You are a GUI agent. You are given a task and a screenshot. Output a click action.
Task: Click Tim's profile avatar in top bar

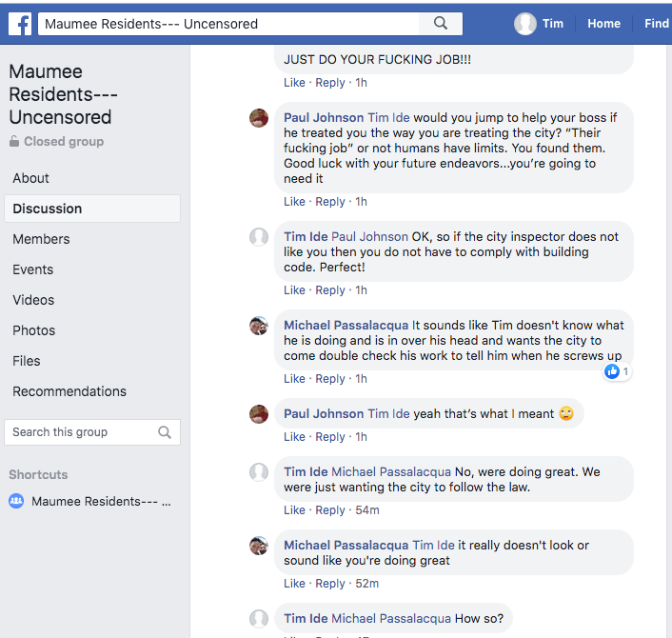(525, 24)
